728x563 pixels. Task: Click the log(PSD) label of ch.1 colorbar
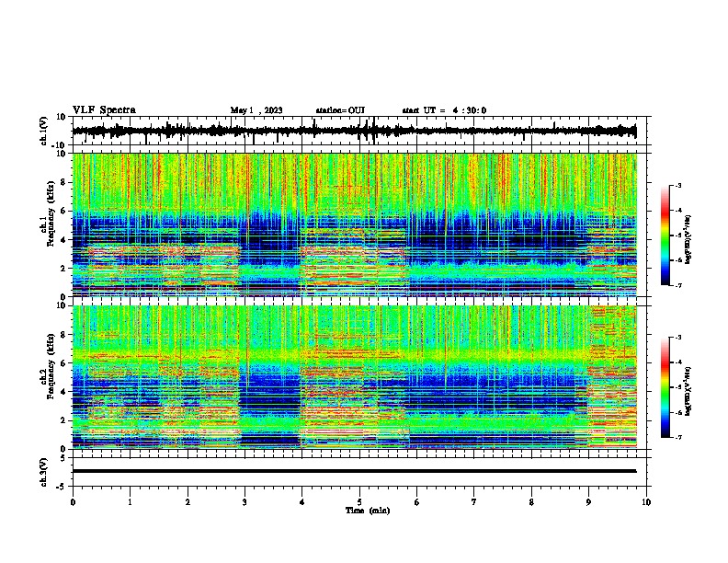point(688,239)
